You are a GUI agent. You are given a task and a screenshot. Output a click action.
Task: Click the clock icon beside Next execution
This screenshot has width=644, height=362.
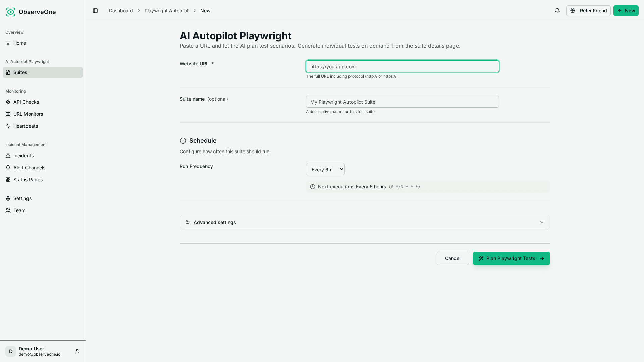pos(313,187)
